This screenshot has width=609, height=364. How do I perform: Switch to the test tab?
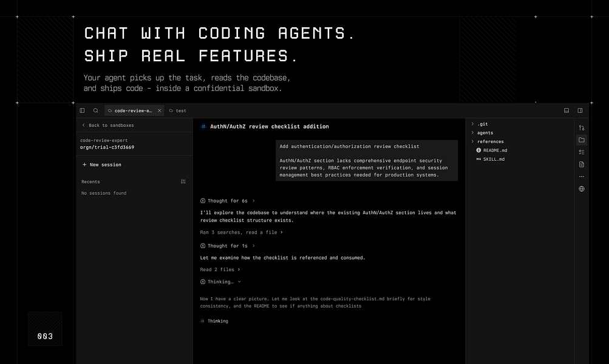click(177, 110)
